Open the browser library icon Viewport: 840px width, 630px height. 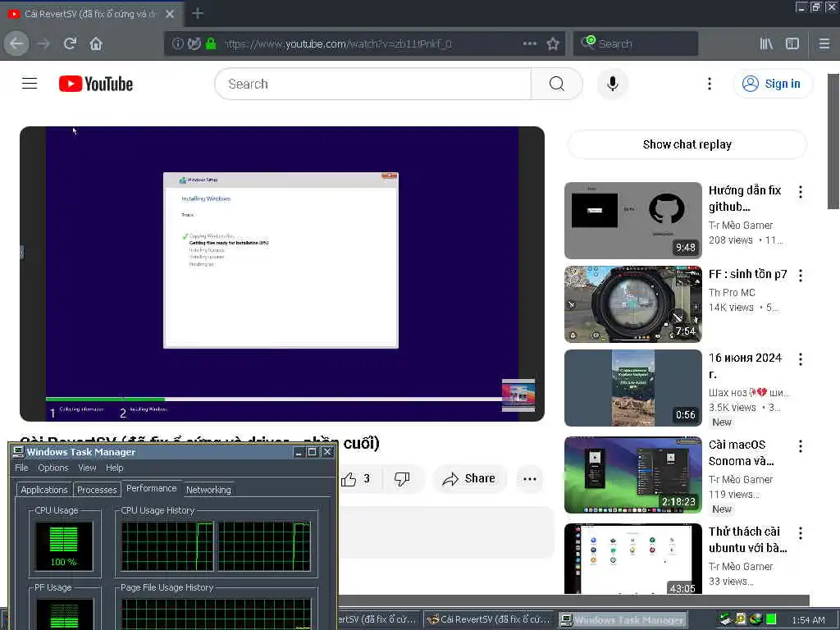(x=766, y=44)
